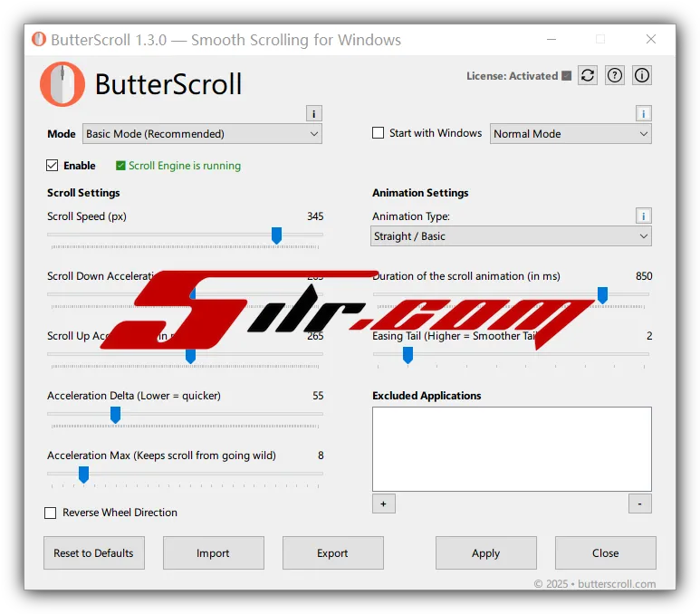700x614 pixels.
Task: Click the title bar ButterScroll app icon
Action: (x=39, y=39)
